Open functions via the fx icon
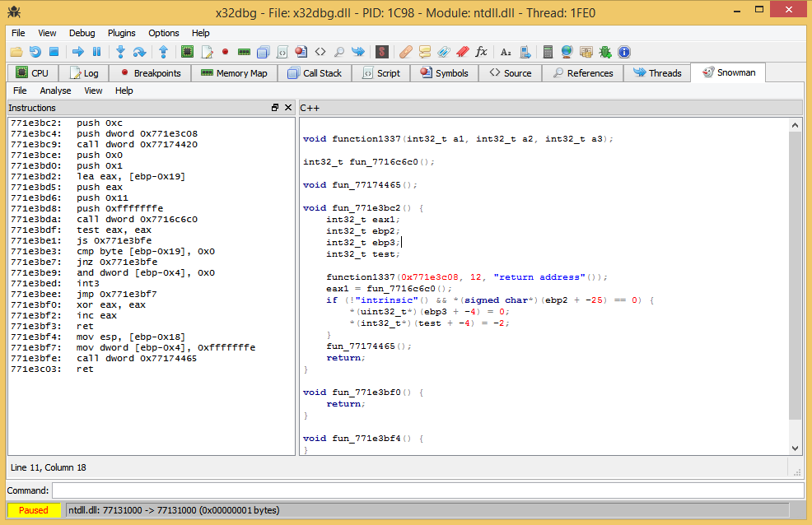Screen dimensions: 812x525 pos(482,52)
